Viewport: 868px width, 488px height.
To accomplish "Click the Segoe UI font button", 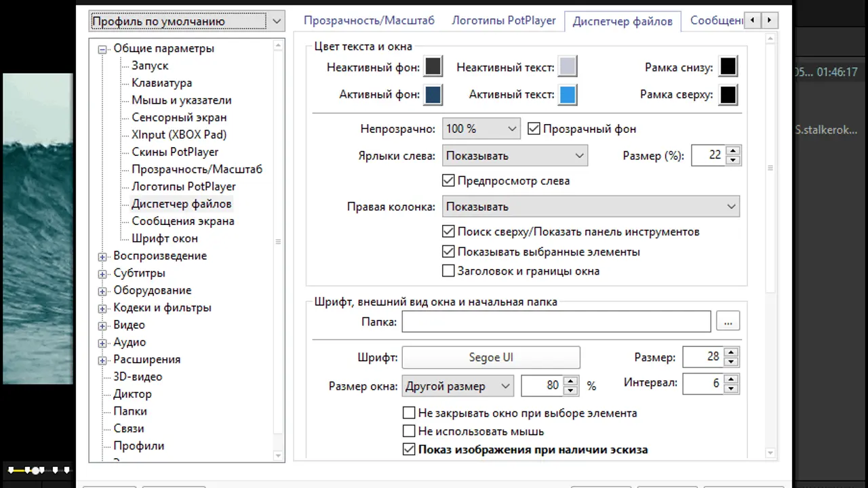I will [491, 358].
